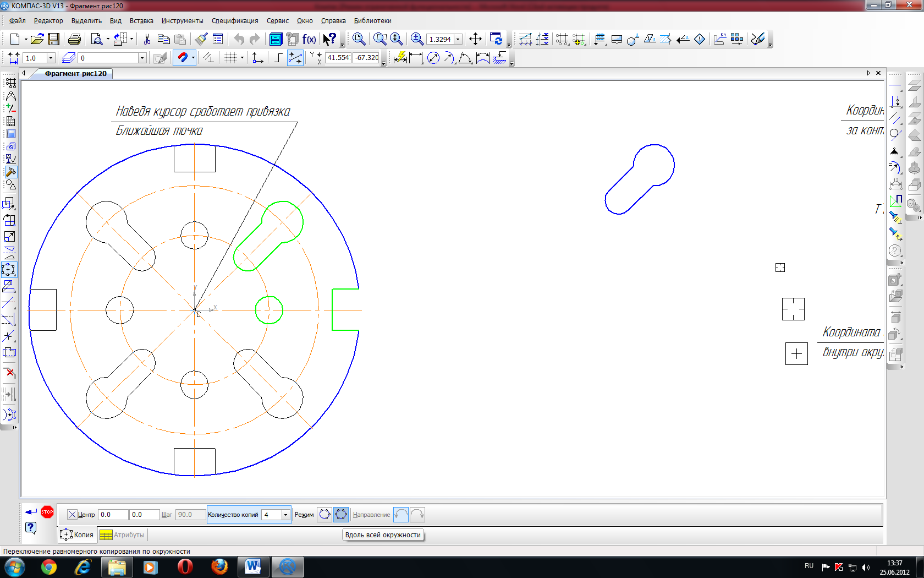Expand the zoom scale 1.3294 dropdown
This screenshot has height=578, width=924.
pos(458,40)
